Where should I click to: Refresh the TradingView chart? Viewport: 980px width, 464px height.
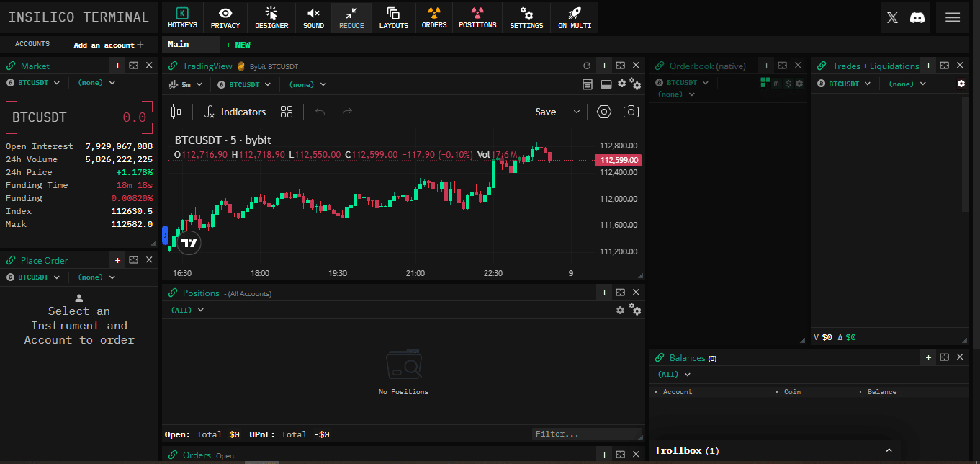[x=587, y=66]
